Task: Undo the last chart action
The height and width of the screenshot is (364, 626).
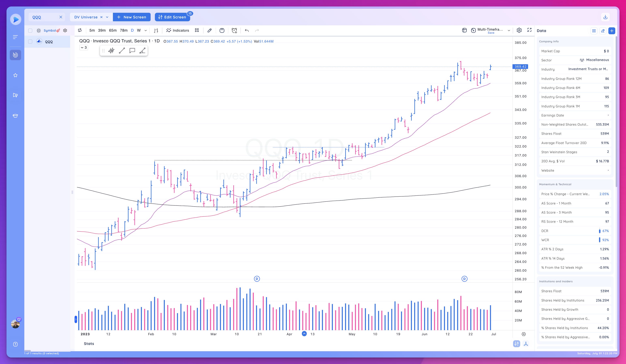Action: coord(247,30)
